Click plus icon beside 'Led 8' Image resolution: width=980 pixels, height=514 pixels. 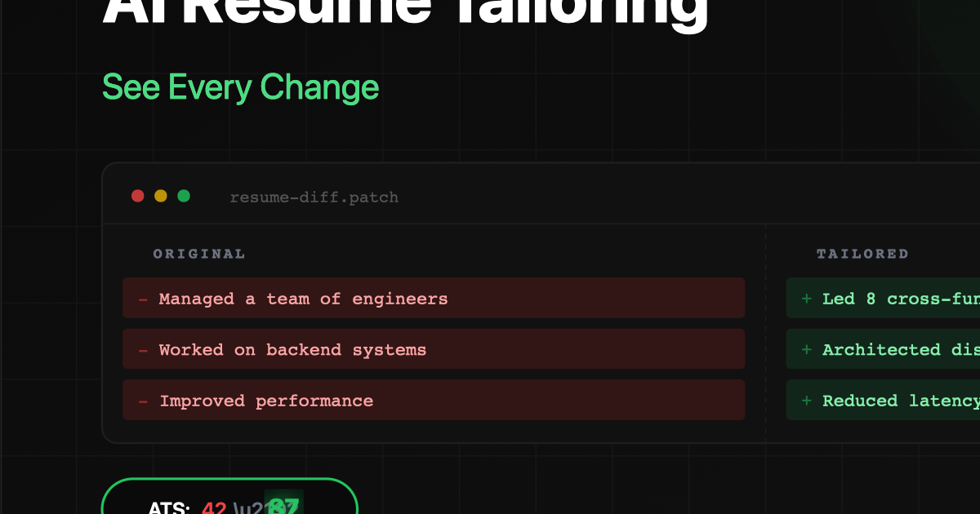point(807,299)
